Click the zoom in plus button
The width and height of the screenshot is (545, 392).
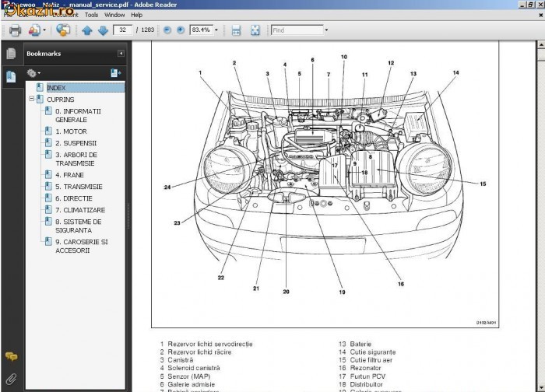181,30
